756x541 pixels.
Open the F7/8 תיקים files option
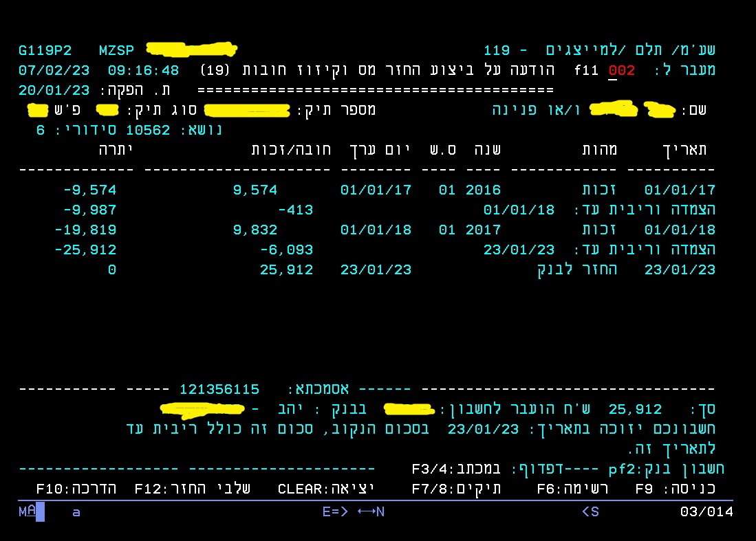pos(456,489)
